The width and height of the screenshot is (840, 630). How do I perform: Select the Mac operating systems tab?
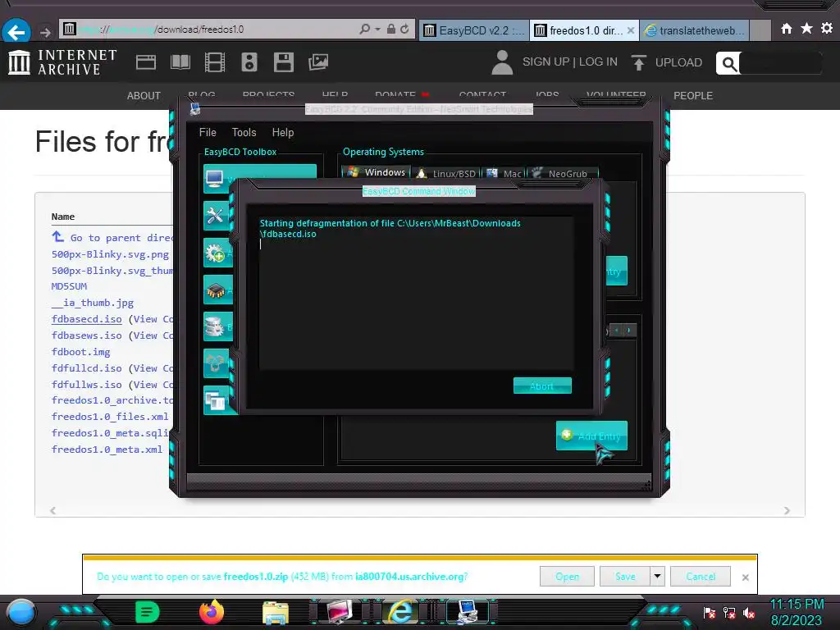[504, 173]
